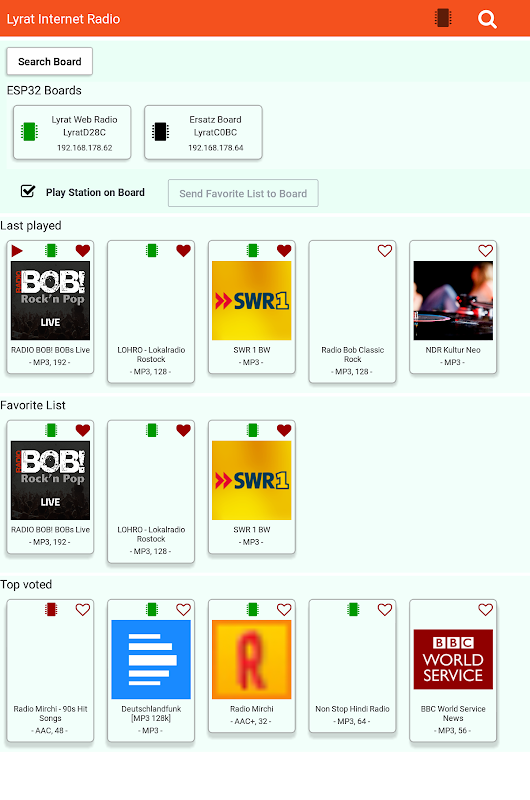Click green chip icon on Deutschlandfunk card

(152, 609)
